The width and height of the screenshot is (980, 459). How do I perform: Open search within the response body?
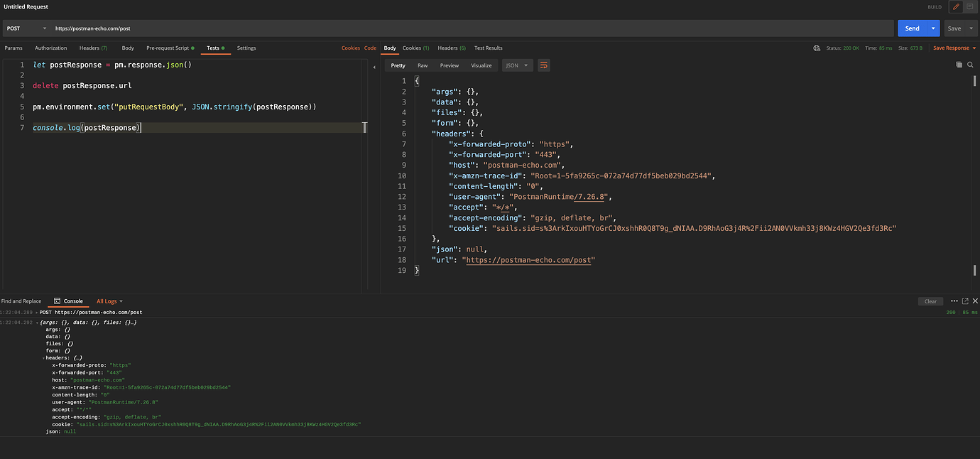970,65
